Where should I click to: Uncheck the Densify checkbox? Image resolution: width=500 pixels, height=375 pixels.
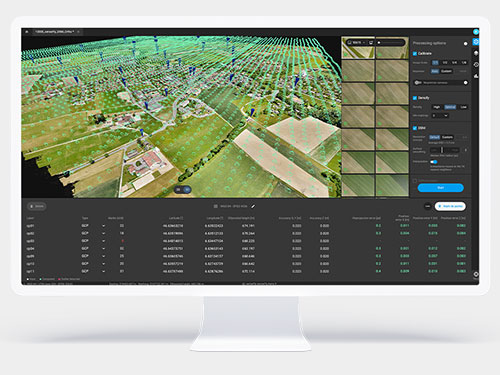[415, 98]
